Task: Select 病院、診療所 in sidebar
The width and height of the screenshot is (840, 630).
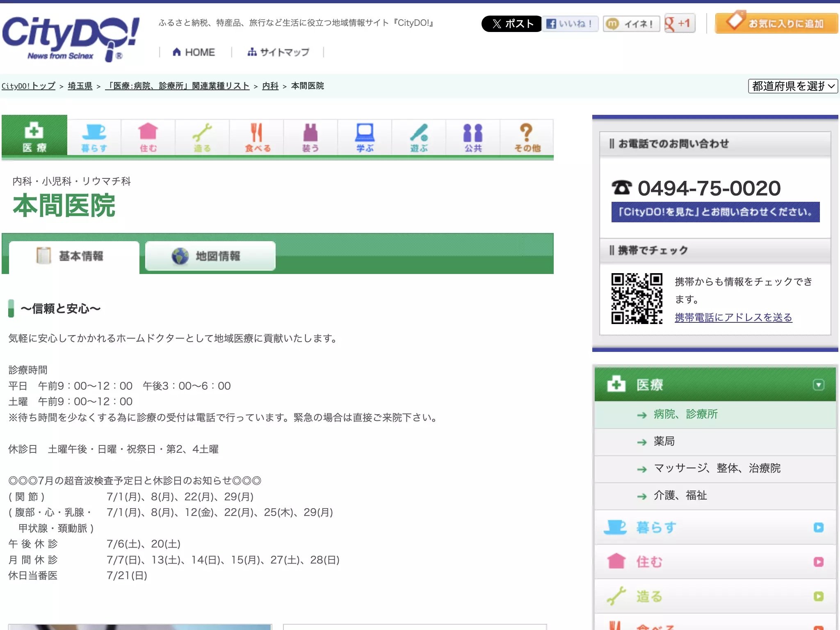Action: pyautogui.click(x=715, y=415)
